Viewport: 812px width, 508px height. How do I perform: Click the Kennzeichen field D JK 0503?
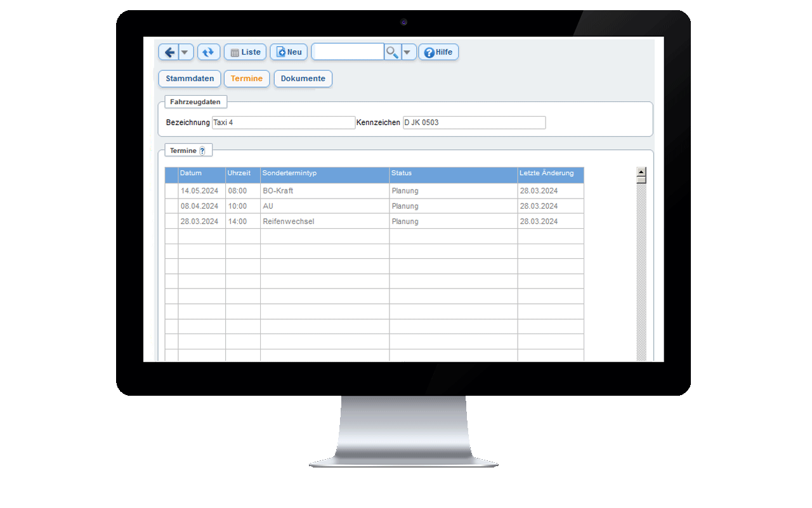474,122
